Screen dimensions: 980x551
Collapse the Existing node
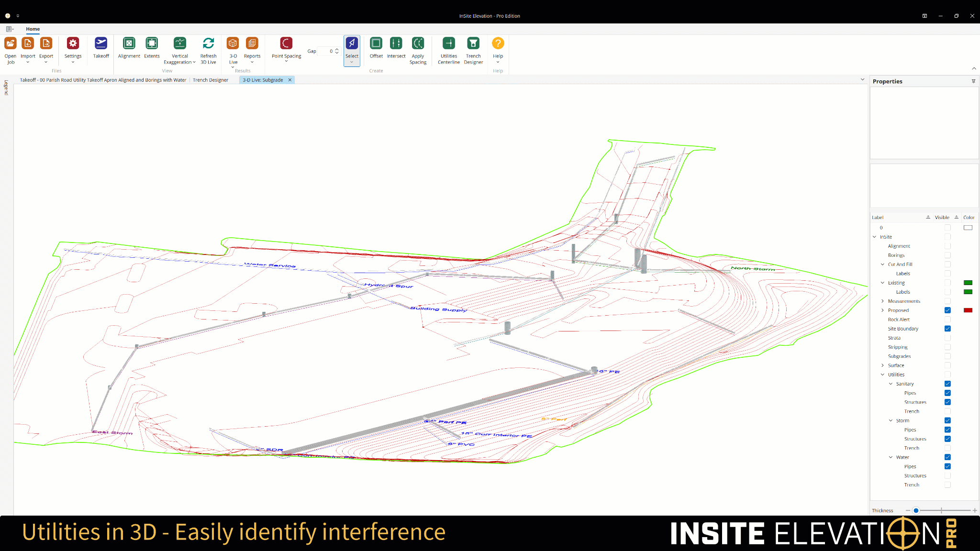883,283
